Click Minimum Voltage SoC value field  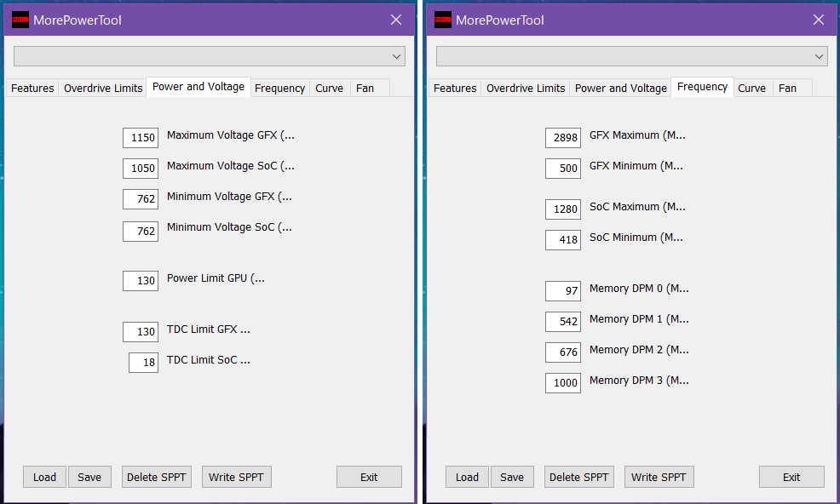click(141, 232)
